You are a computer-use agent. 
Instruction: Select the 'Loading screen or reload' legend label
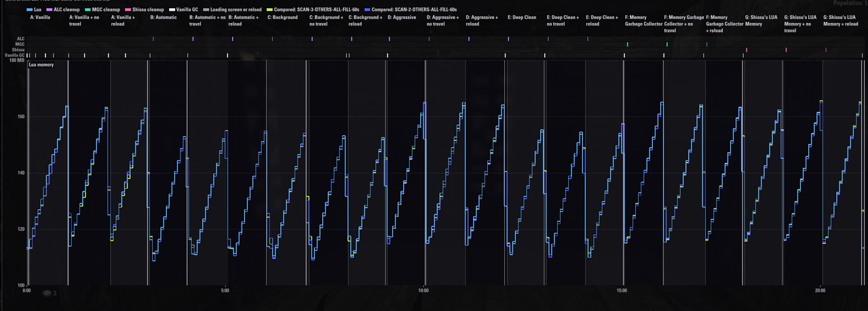pos(238,10)
